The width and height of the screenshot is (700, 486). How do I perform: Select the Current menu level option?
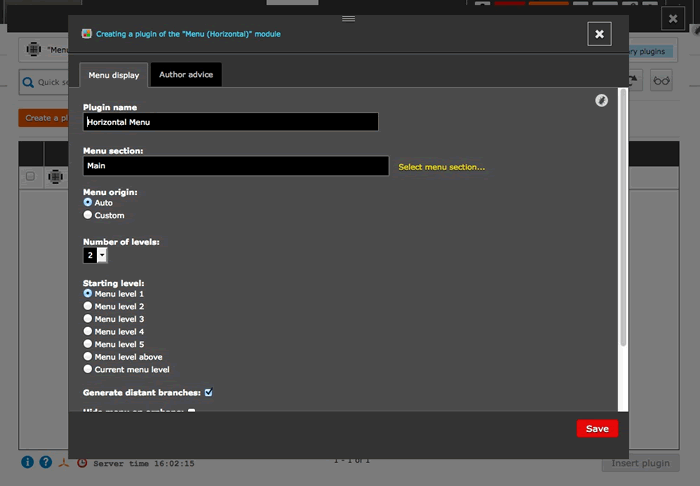(x=88, y=369)
